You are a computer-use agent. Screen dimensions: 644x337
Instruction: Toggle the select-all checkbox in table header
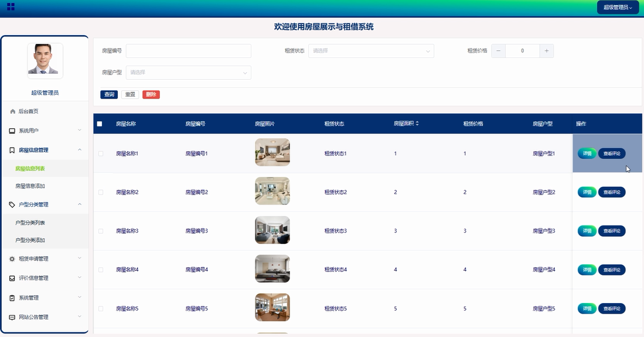[x=100, y=124]
